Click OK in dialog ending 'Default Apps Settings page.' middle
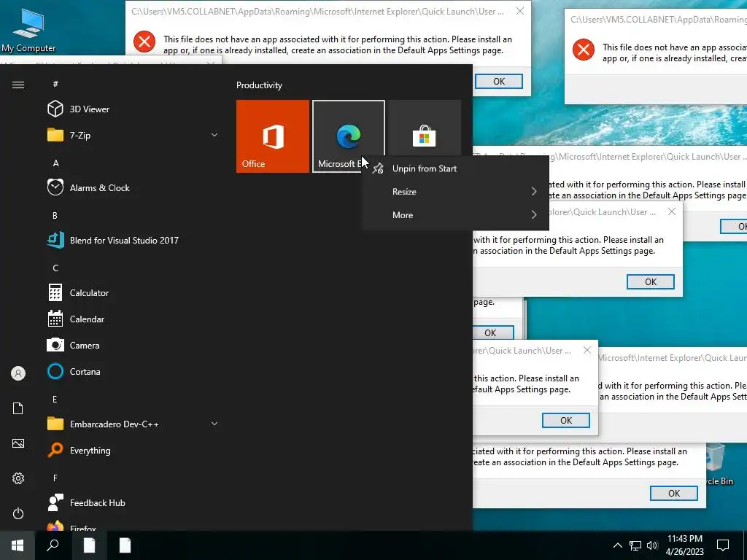This screenshot has width=747, height=560. (650, 282)
